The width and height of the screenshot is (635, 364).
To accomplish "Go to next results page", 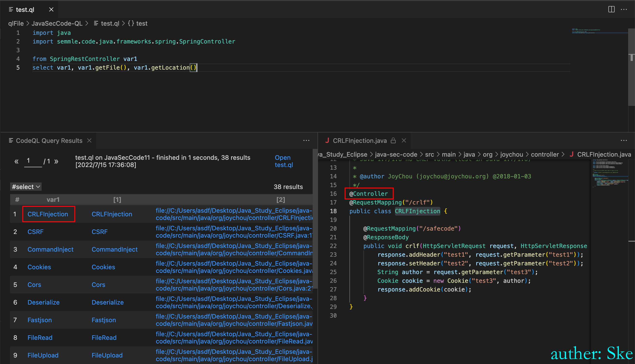I will click(x=56, y=161).
